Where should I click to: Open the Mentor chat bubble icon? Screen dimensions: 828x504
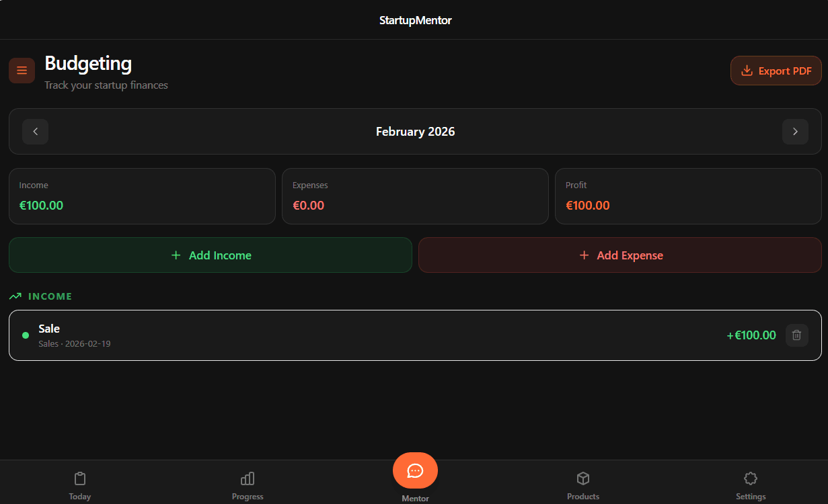tap(415, 470)
